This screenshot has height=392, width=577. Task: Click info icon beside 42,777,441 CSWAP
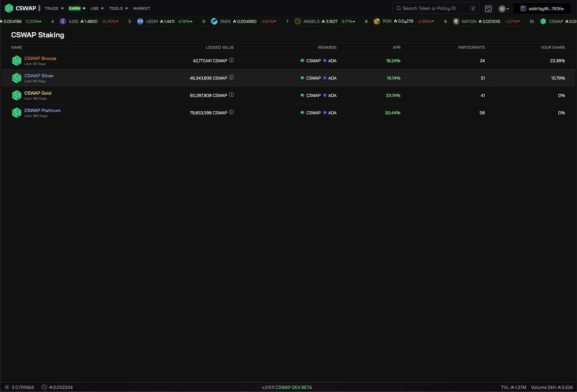point(231,60)
